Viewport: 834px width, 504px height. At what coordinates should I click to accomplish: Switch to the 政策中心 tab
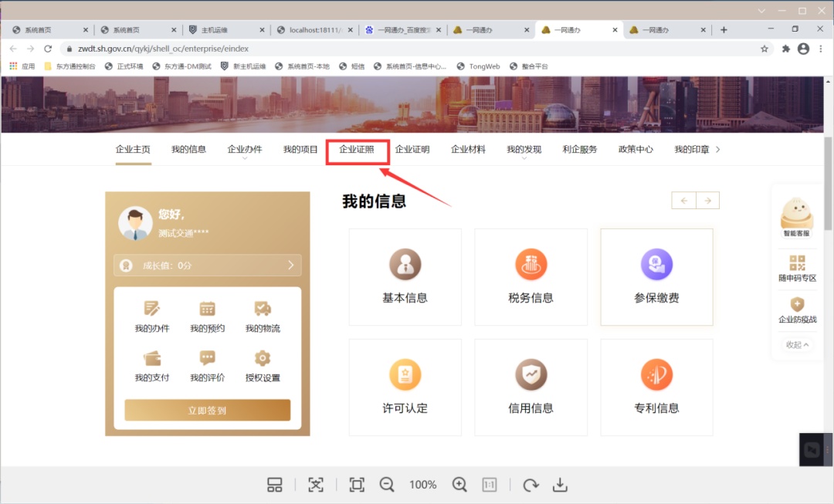[636, 150]
